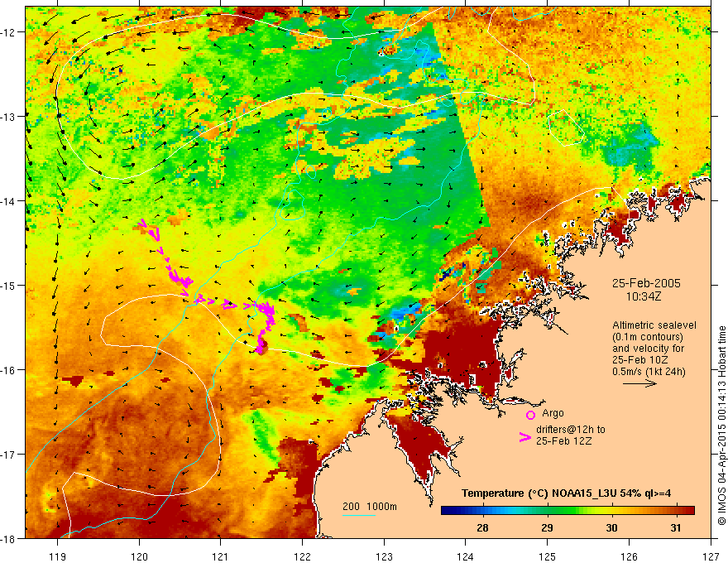Image resolution: width=728 pixels, height=563 pixels.
Task: Click colour bar tick label 31
Action: pos(676,527)
